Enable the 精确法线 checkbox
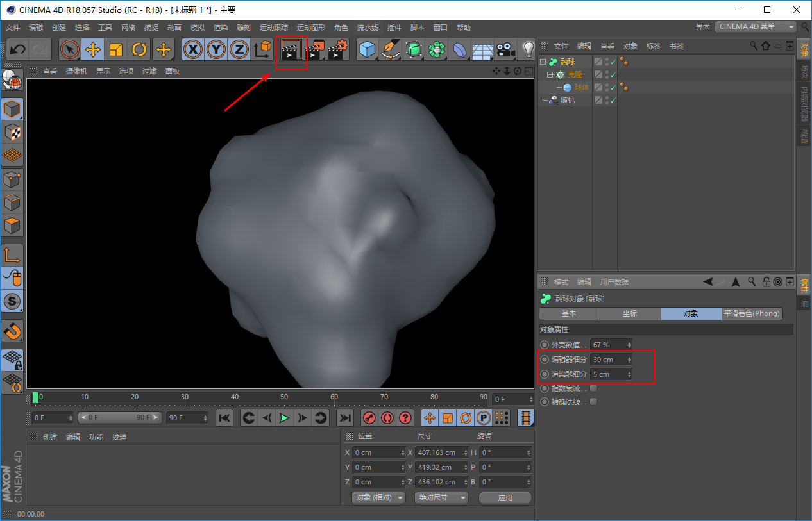This screenshot has height=521, width=812. click(x=593, y=402)
